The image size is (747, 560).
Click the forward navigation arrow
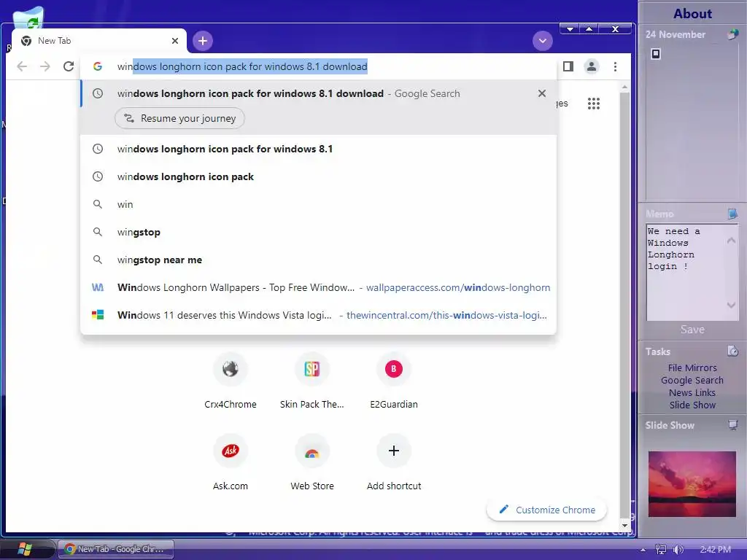point(44,66)
